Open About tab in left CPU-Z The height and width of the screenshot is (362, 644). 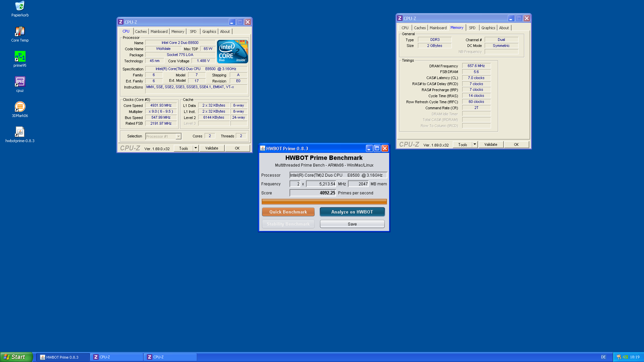225,32
